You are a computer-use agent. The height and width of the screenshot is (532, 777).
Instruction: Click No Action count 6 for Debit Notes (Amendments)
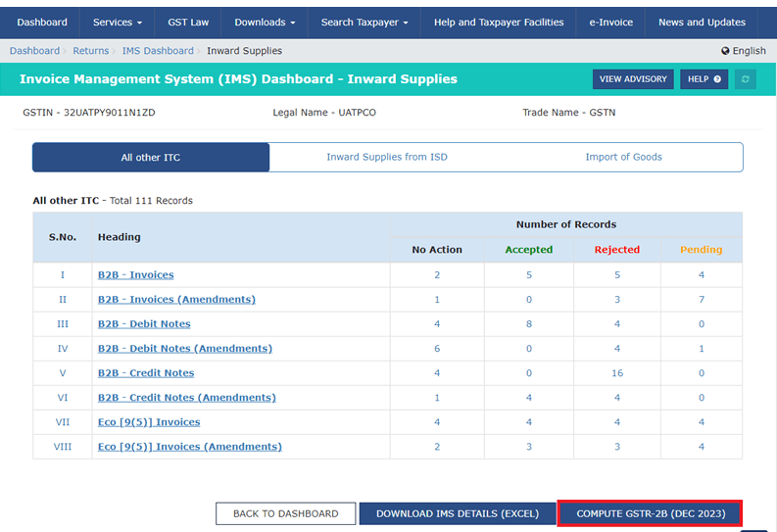[437, 349]
